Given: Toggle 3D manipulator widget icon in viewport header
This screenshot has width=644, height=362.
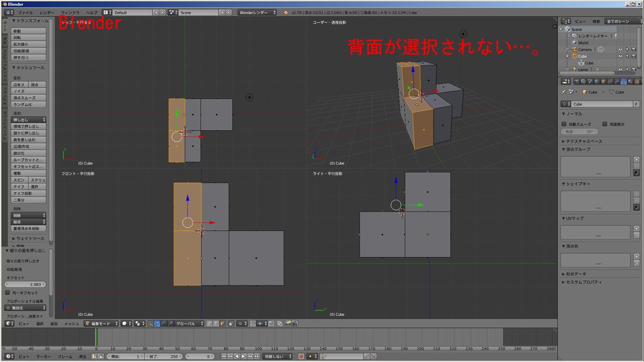Looking at the screenshot, I should (x=150, y=324).
